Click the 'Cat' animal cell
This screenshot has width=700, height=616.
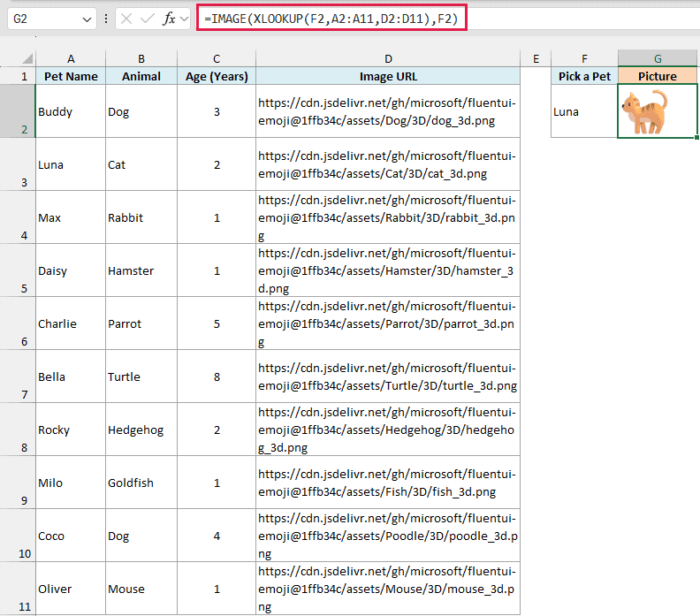141,164
